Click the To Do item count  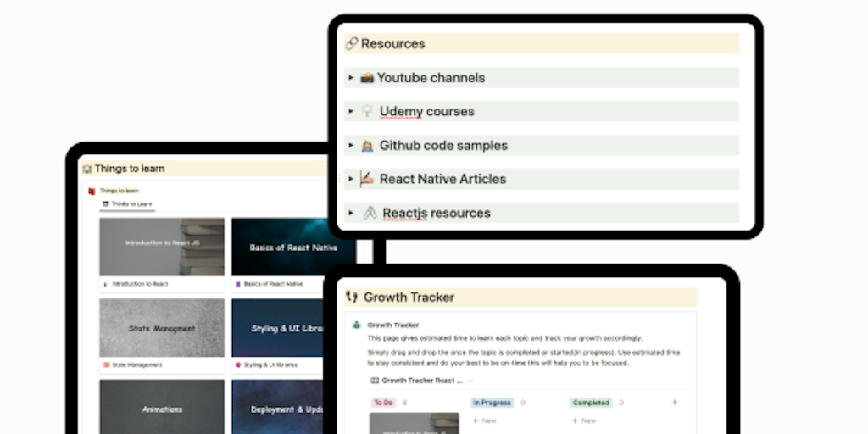pyautogui.click(x=404, y=403)
